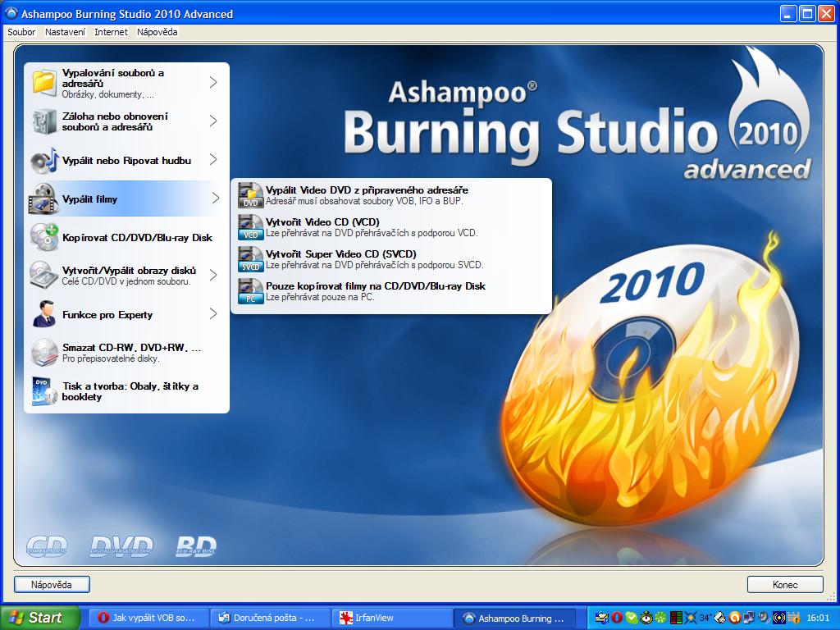This screenshot has width=840, height=630.
Task: Click the speaker and note music icon
Action: click(x=44, y=160)
